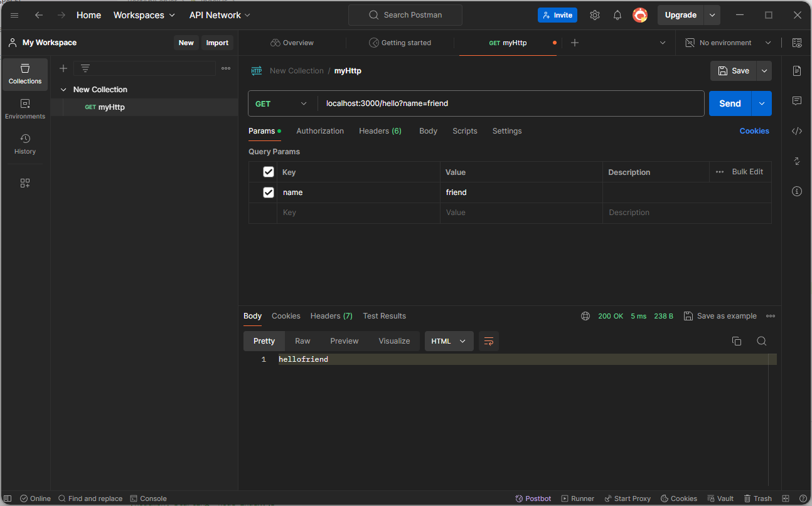Open the tabs list chevron
The width and height of the screenshot is (812, 506).
click(x=663, y=43)
